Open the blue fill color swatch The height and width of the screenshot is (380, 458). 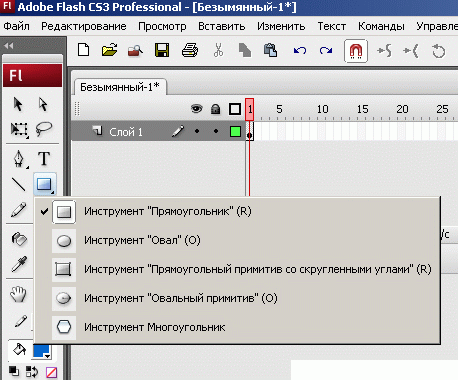point(41,352)
